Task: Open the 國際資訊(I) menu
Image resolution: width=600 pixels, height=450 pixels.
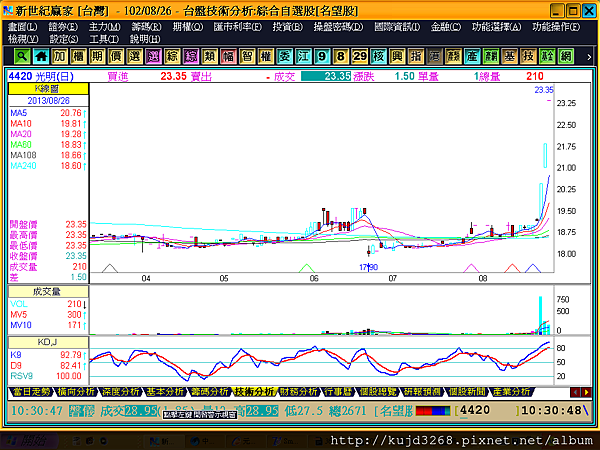Action: 397,27
